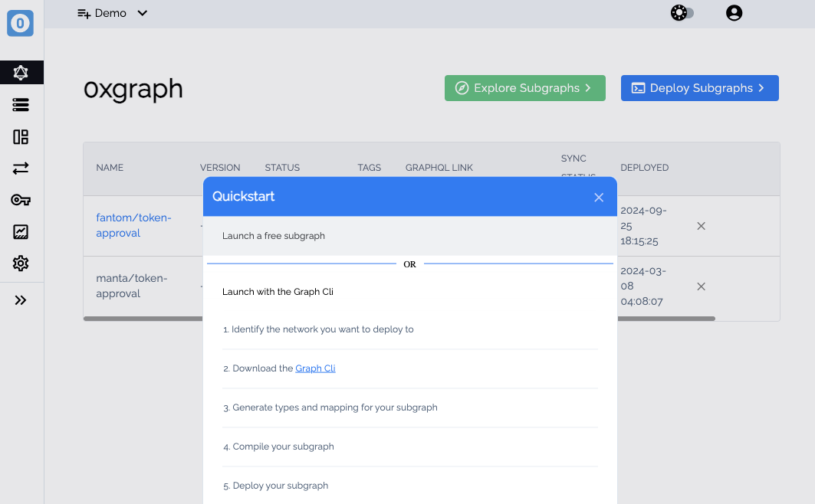Expand the sidebar with double chevron
Screen dimensions: 815x504
pyautogui.click(x=21, y=300)
